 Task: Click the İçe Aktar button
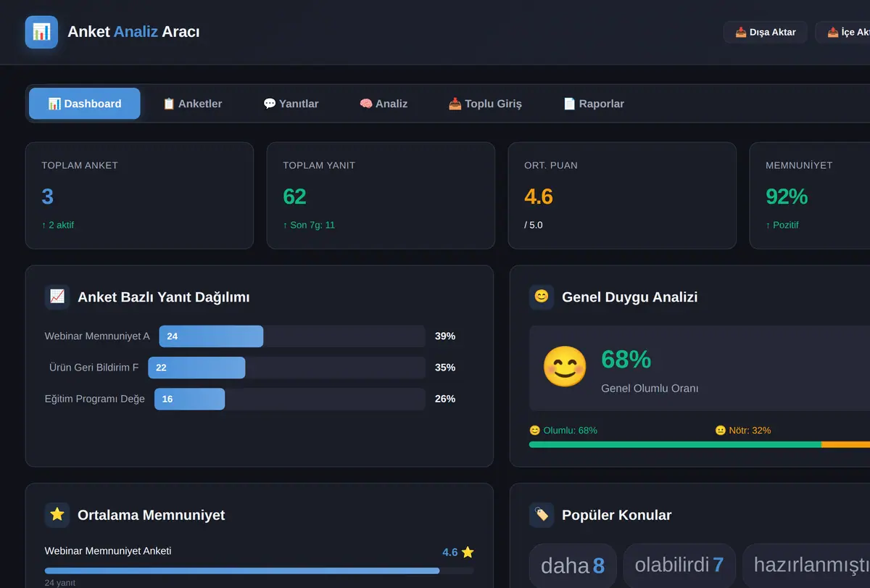843,32
